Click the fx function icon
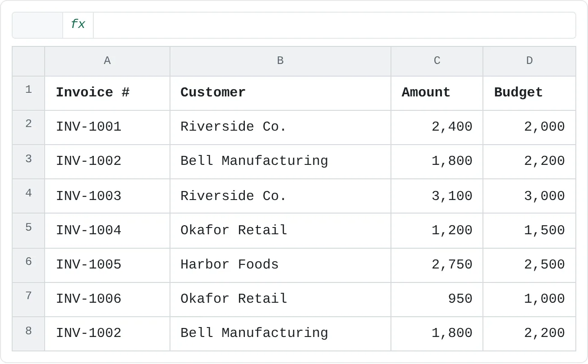This screenshot has width=588, height=364. [78, 25]
